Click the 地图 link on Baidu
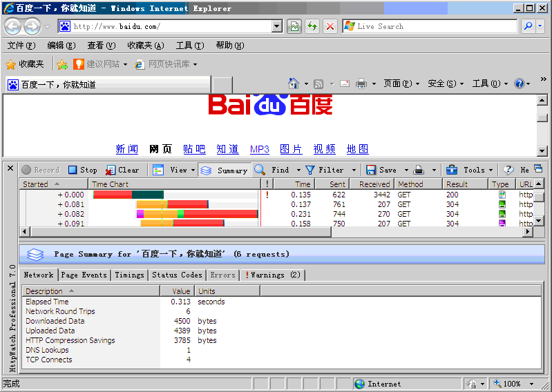 (358, 149)
